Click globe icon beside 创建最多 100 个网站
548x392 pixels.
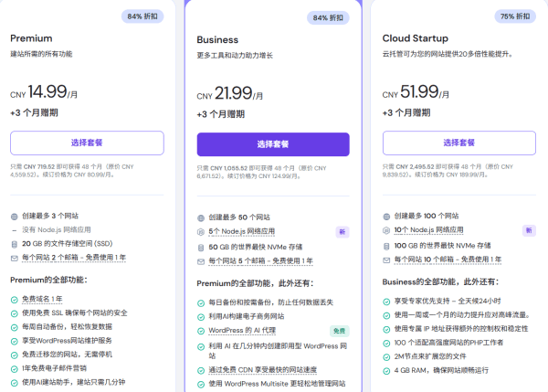coord(386,217)
